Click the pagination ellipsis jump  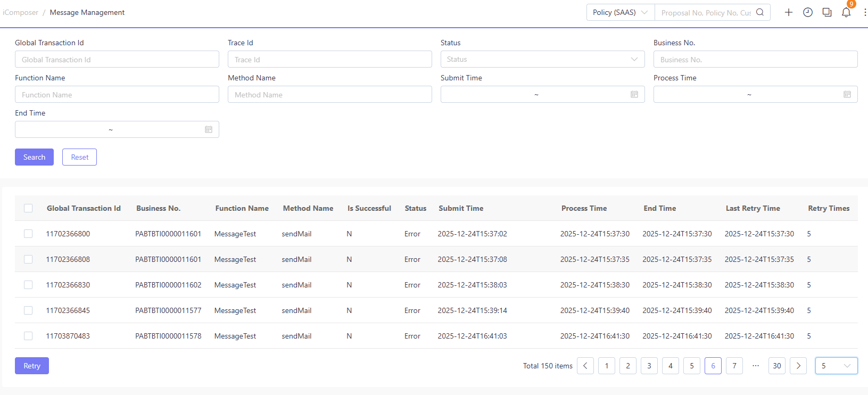[756, 366]
